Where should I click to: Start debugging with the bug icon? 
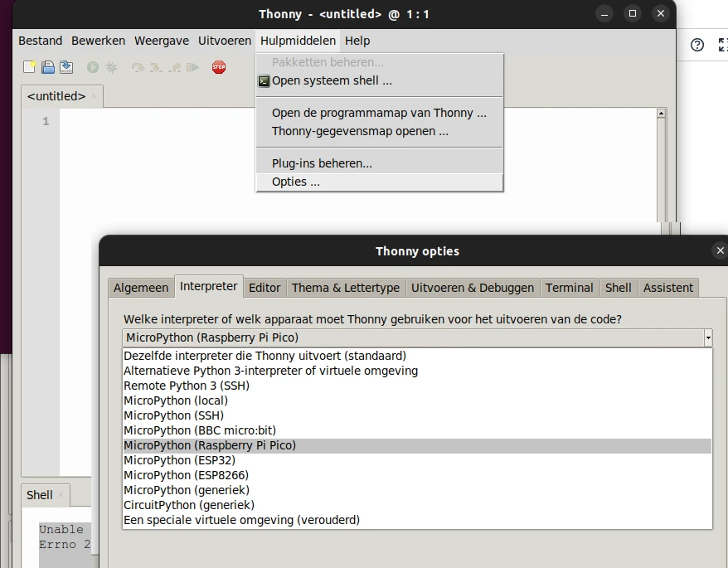point(111,67)
